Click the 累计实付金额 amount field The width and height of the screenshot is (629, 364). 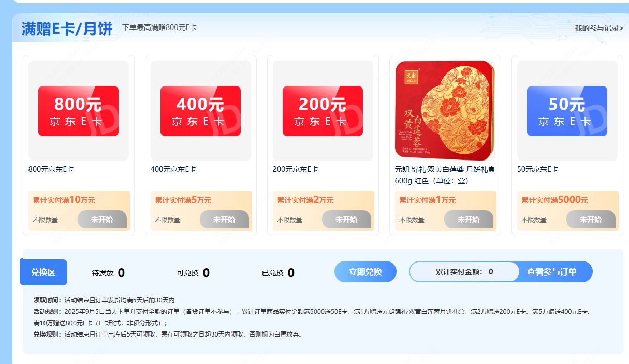[464, 272]
